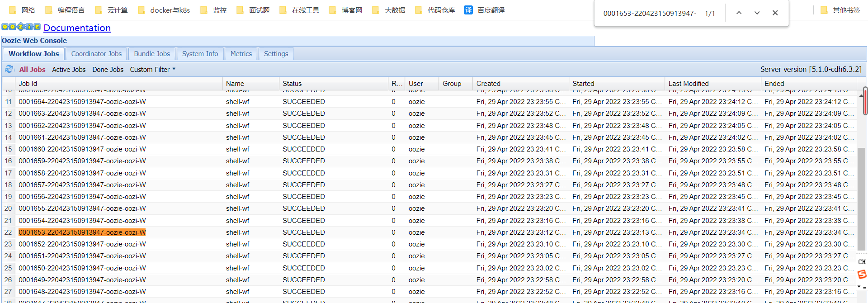This screenshot has width=868, height=303.
Task: Sort by Started column header
Action: coord(617,83)
